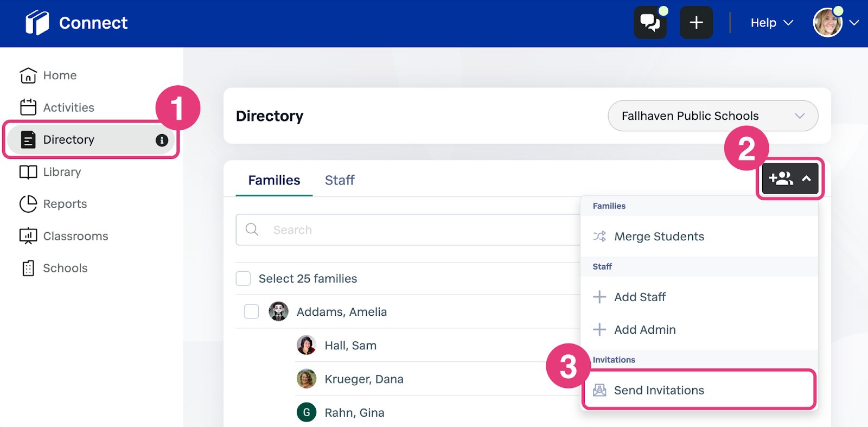Select Hall, Sam entry
The width and height of the screenshot is (868, 427).
[350, 346]
